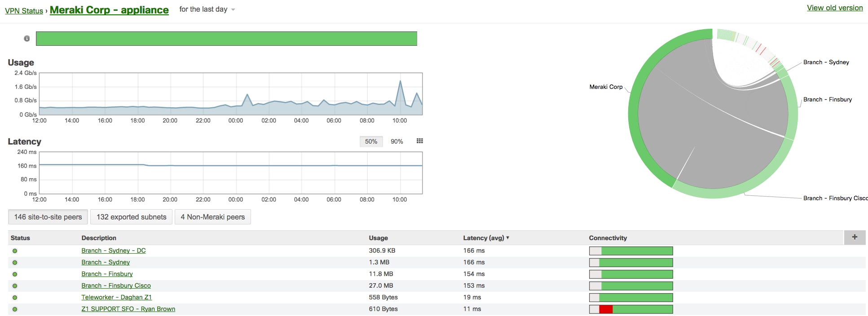
Task: Click the green status dot for Teleworker - Daghan Z1
Action: click(15, 298)
